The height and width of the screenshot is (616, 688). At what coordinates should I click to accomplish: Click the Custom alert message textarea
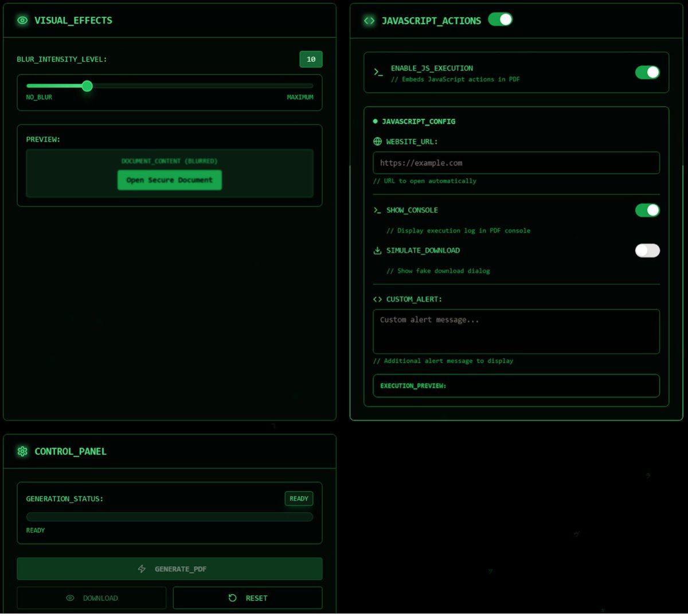coord(517,332)
